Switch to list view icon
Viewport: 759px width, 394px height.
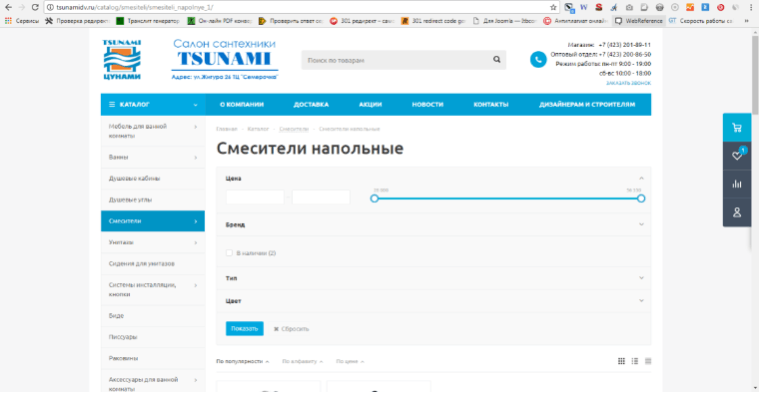tap(635, 361)
